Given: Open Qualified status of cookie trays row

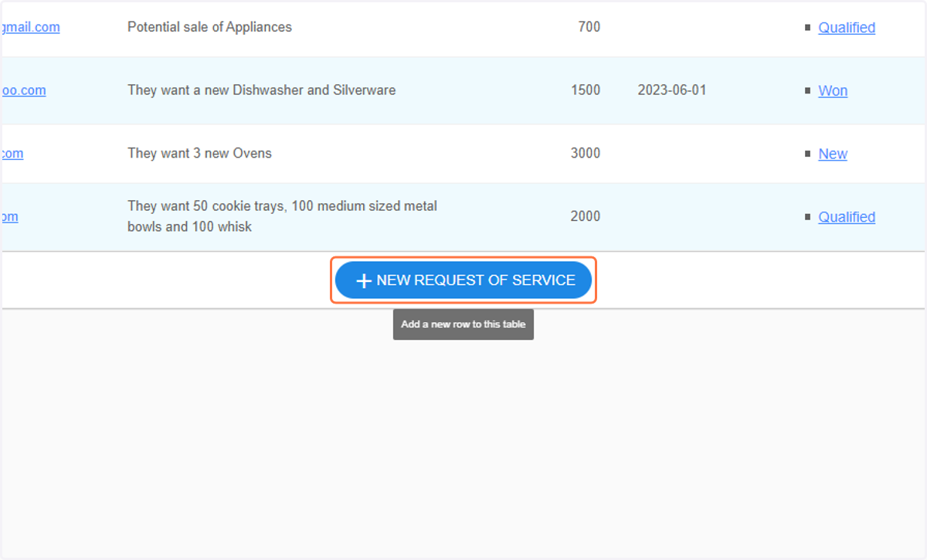Looking at the screenshot, I should point(847,218).
